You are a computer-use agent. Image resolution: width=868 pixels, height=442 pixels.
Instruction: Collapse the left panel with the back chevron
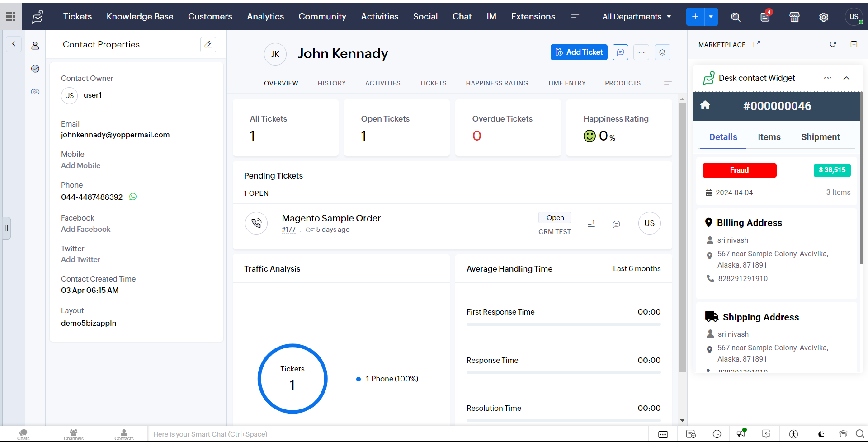click(14, 44)
